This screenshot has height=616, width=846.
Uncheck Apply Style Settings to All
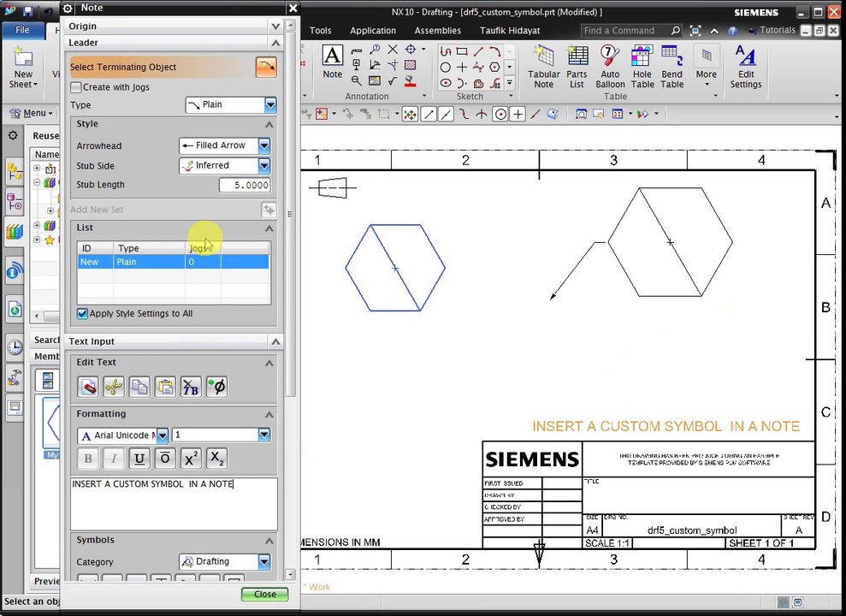(82, 313)
